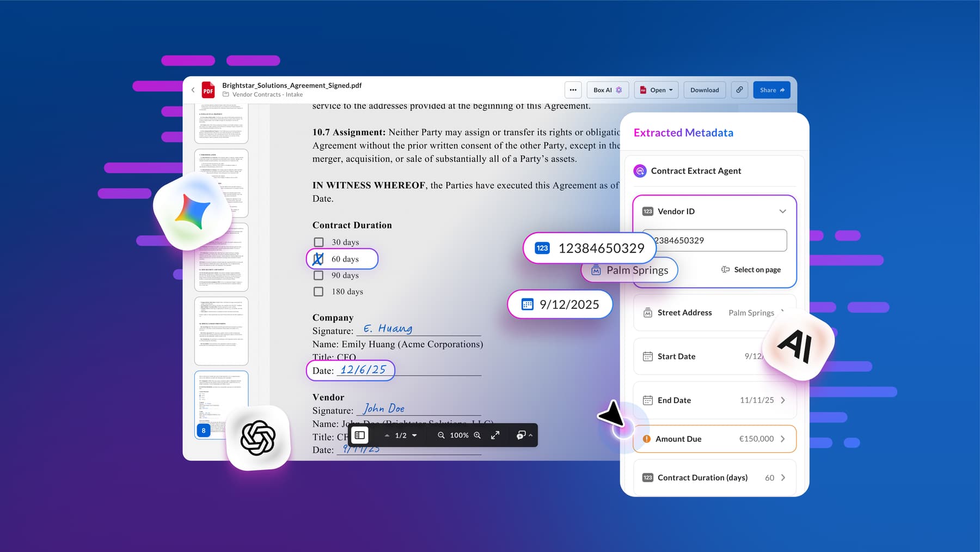Collapse the Vendor ID field chevron

click(x=782, y=211)
